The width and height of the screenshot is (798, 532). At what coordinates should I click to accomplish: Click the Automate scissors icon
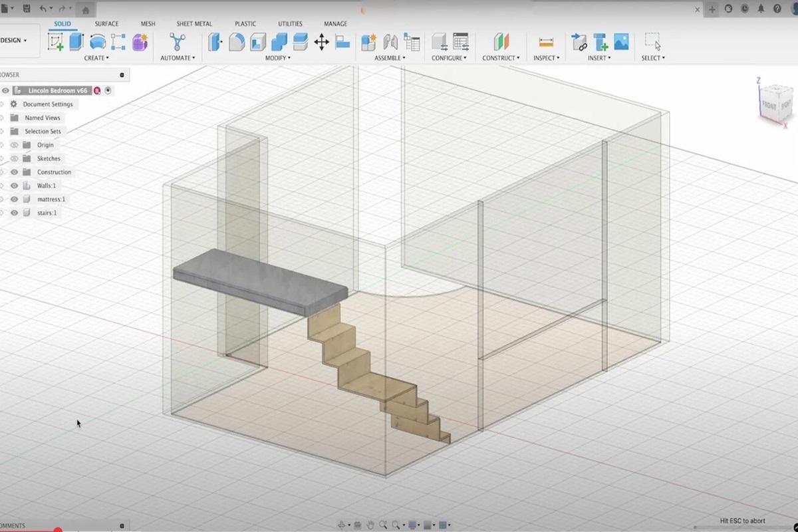point(178,43)
